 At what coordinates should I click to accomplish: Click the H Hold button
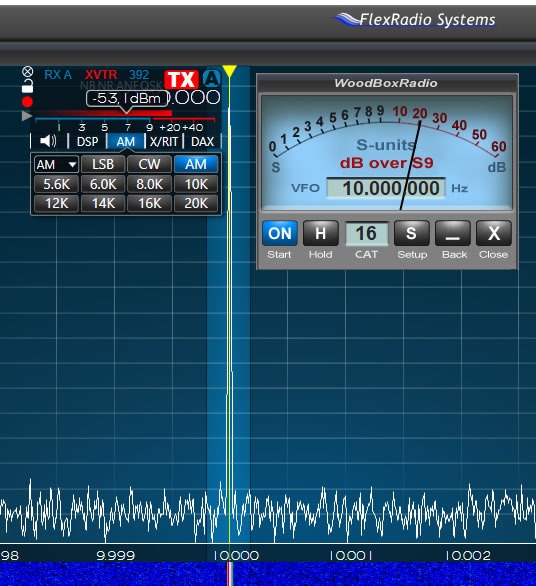[321, 233]
